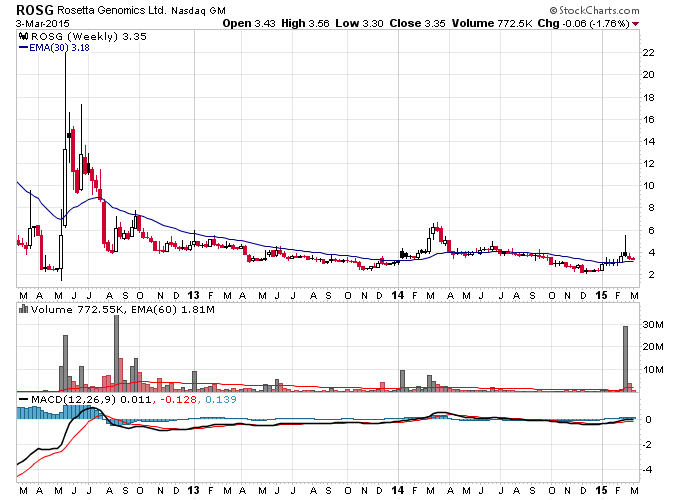Click the price axis label '22'

(648, 52)
